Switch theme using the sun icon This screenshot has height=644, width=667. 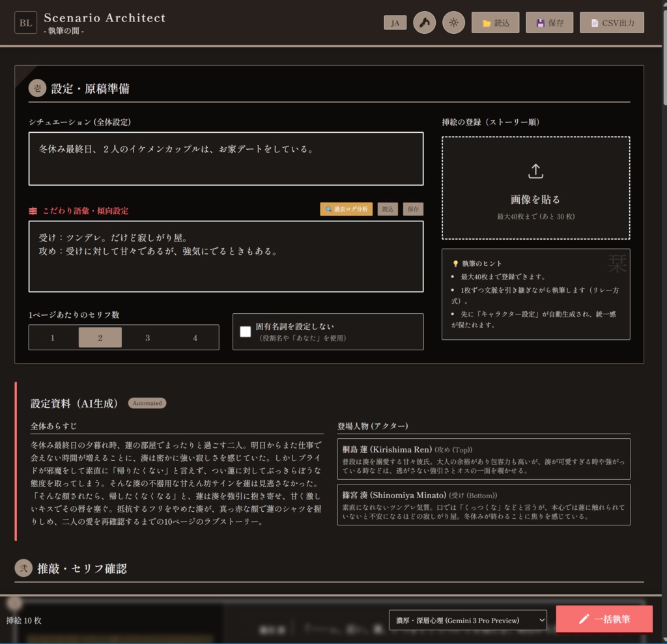point(453,21)
